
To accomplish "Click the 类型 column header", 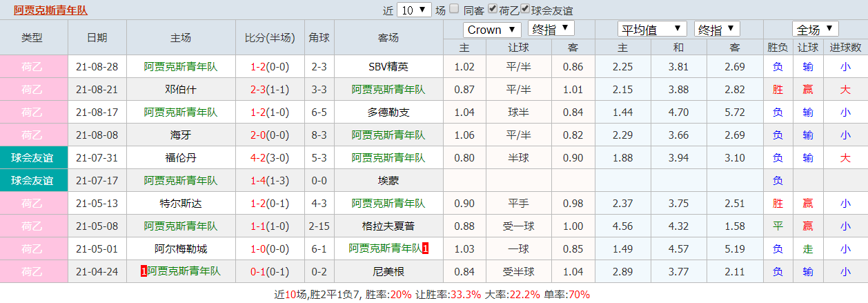I will point(32,38).
